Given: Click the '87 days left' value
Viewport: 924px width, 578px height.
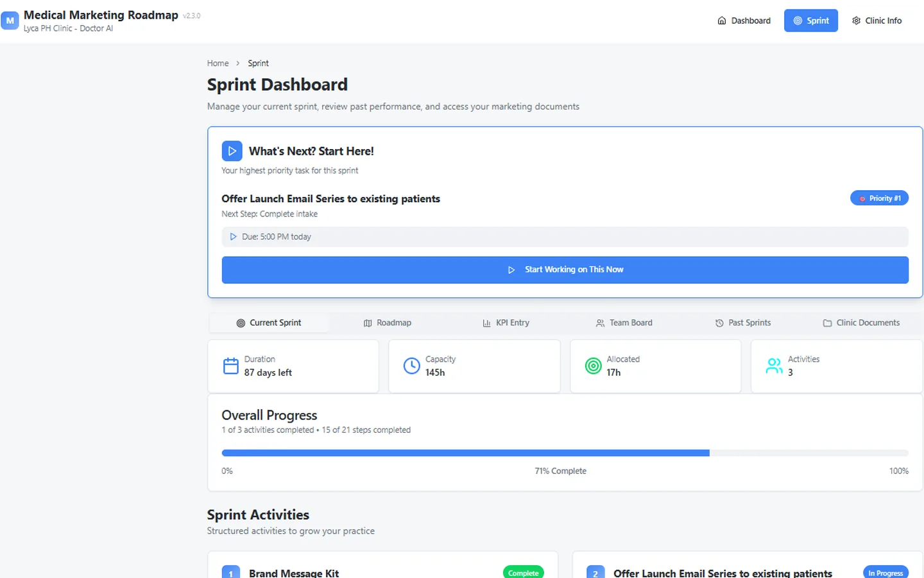Looking at the screenshot, I should (268, 372).
